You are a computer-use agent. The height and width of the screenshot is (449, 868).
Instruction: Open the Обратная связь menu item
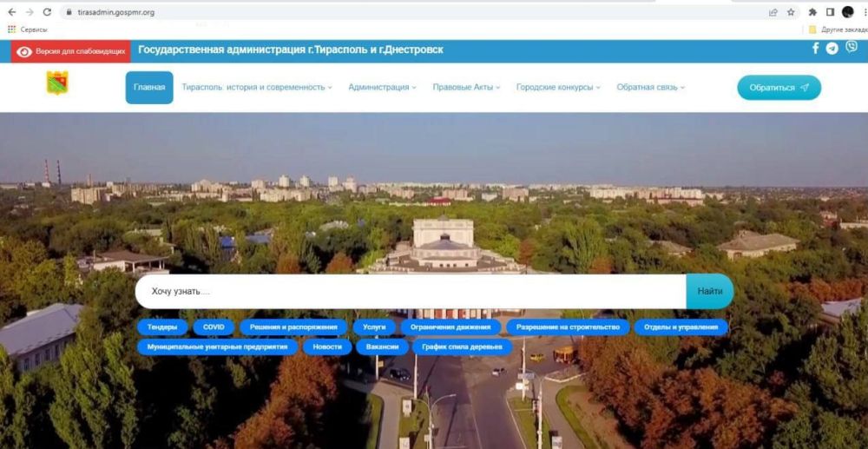(650, 88)
